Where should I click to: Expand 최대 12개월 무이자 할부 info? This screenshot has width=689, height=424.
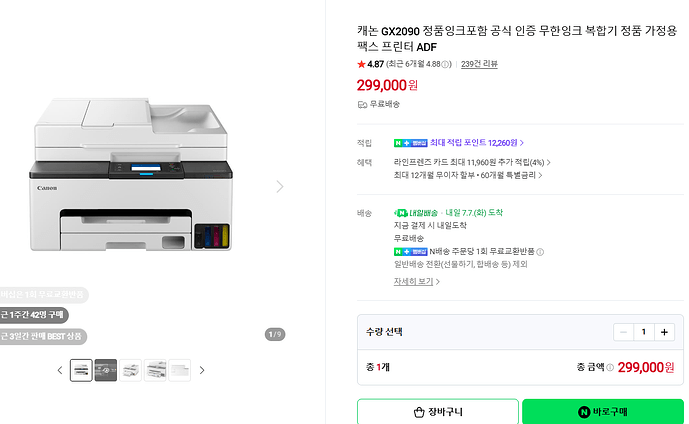[x=468, y=175]
